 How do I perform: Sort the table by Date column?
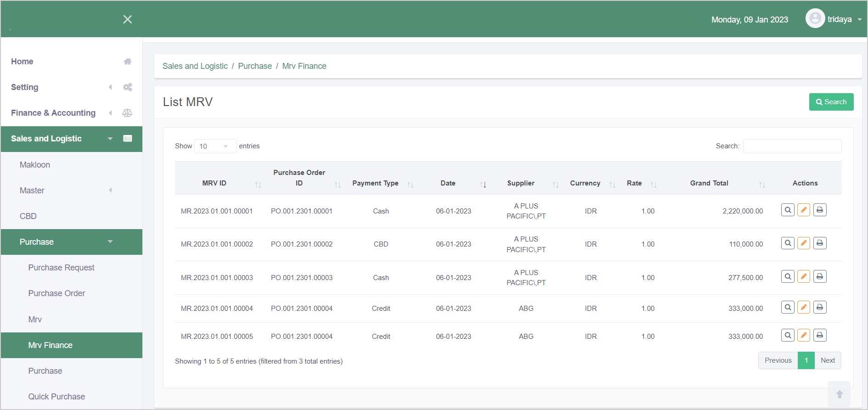click(x=448, y=183)
